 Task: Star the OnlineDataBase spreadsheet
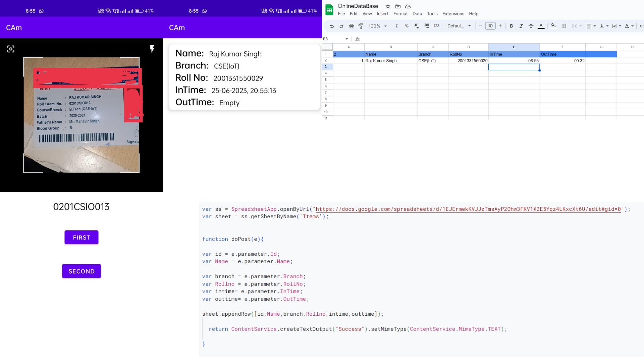(x=388, y=6)
